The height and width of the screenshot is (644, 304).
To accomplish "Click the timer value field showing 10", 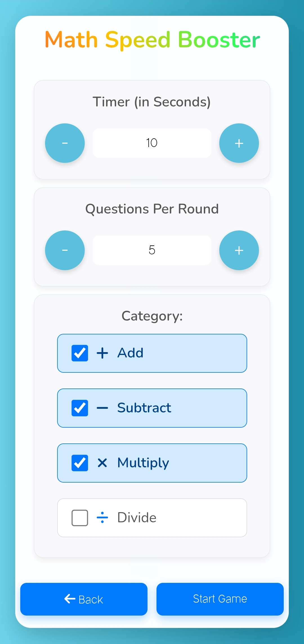I will (x=152, y=143).
